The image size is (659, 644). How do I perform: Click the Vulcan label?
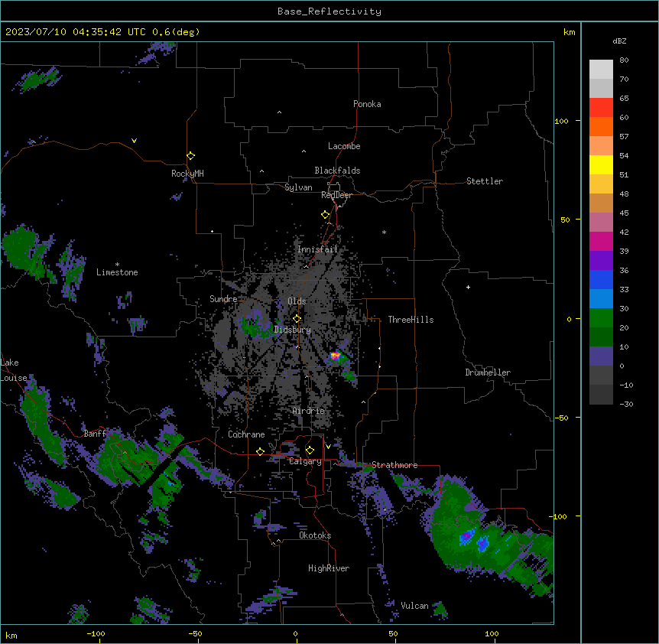[414, 606]
